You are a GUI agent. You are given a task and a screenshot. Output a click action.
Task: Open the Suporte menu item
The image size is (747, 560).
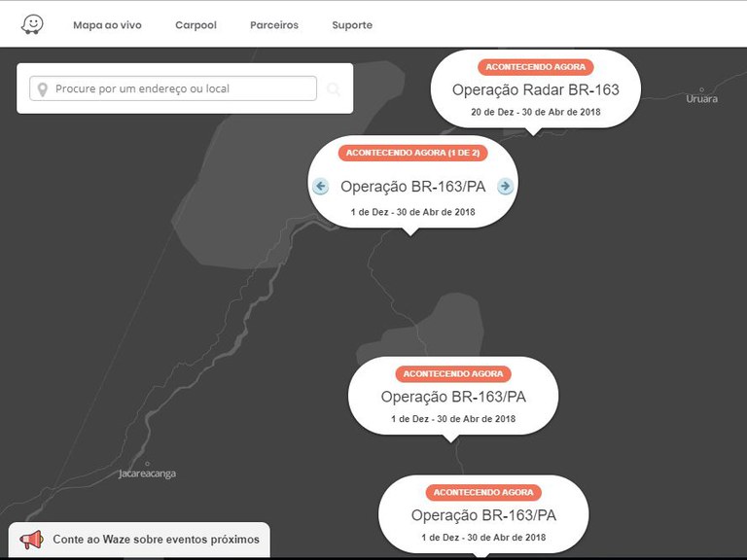(x=352, y=25)
